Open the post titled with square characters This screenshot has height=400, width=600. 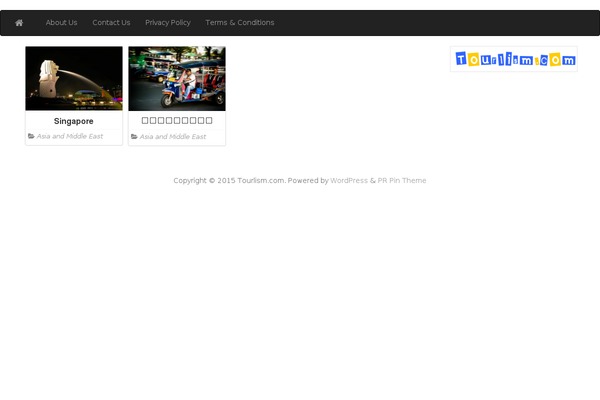click(x=177, y=121)
